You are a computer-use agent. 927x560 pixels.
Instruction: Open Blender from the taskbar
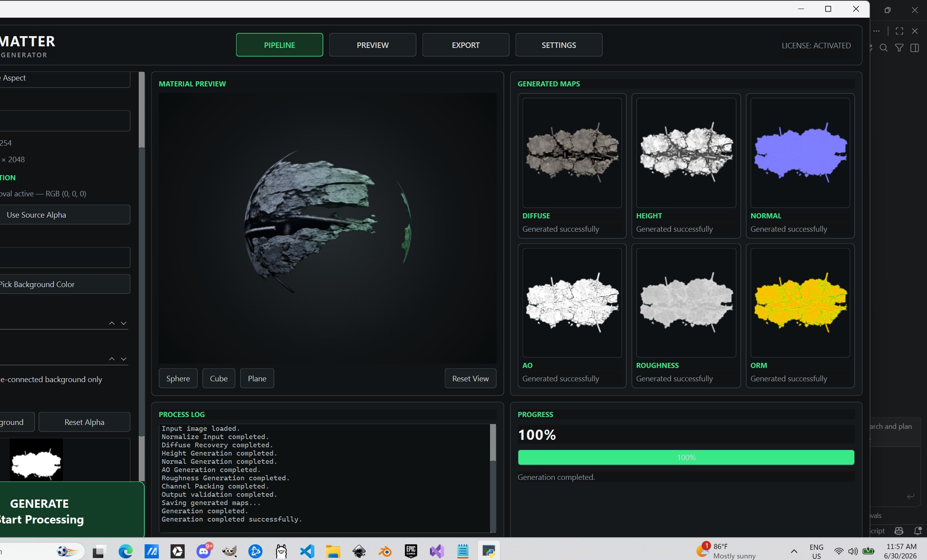(385, 551)
